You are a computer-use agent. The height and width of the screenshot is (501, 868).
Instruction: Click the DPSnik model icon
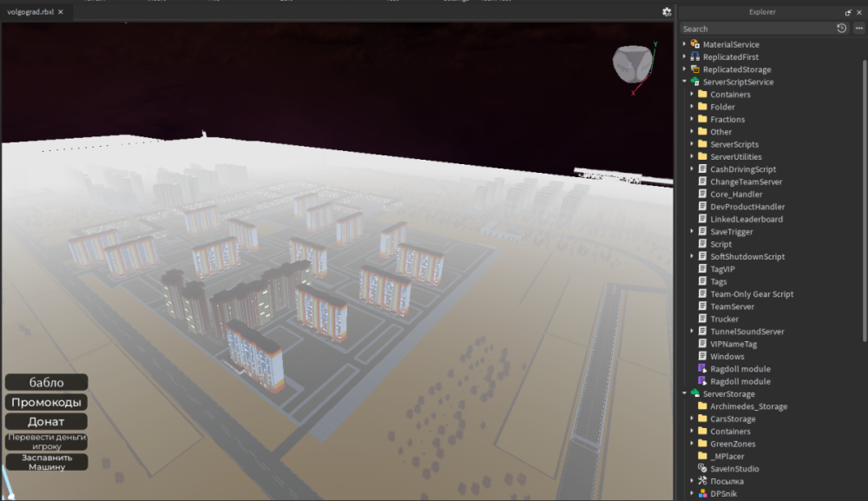tap(702, 493)
